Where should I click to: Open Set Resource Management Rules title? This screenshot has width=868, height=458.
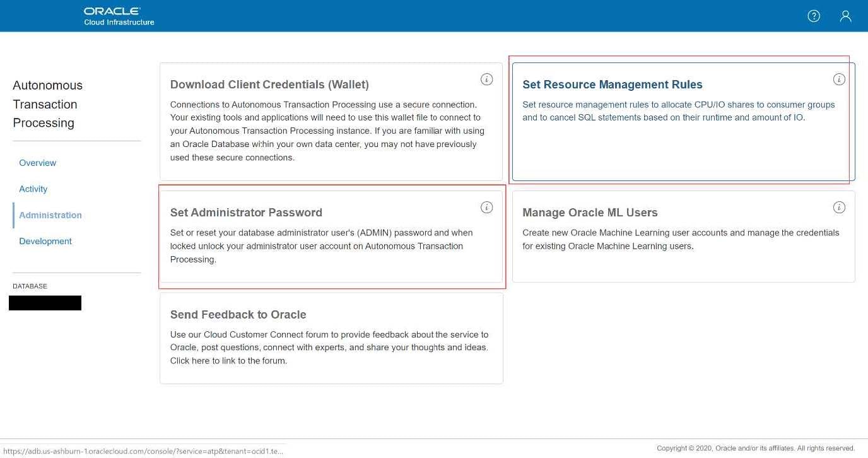pos(612,85)
